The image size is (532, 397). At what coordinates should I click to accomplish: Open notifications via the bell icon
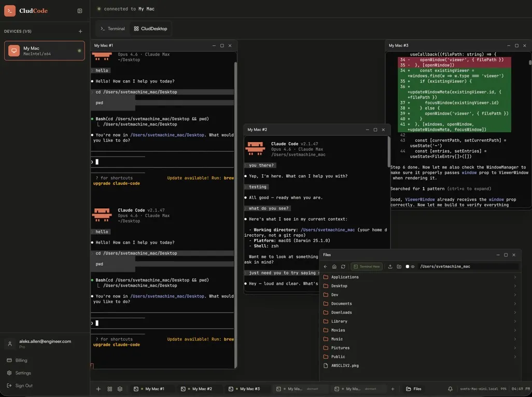(x=449, y=388)
